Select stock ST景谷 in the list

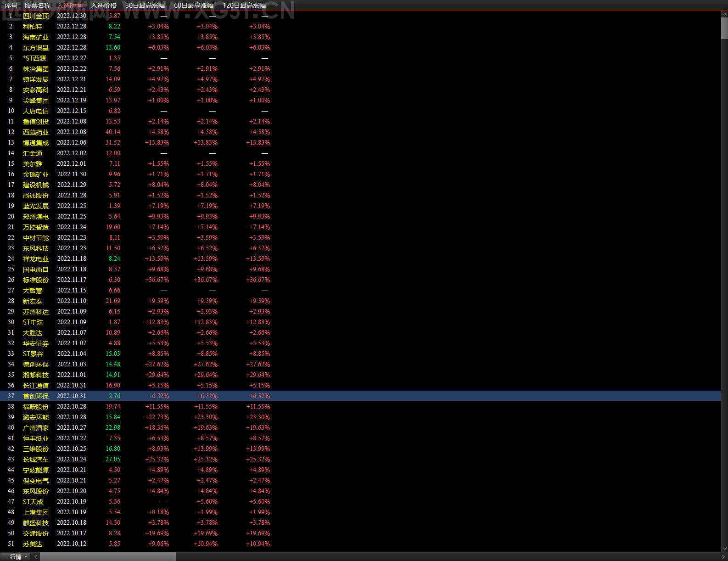[x=33, y=354]
